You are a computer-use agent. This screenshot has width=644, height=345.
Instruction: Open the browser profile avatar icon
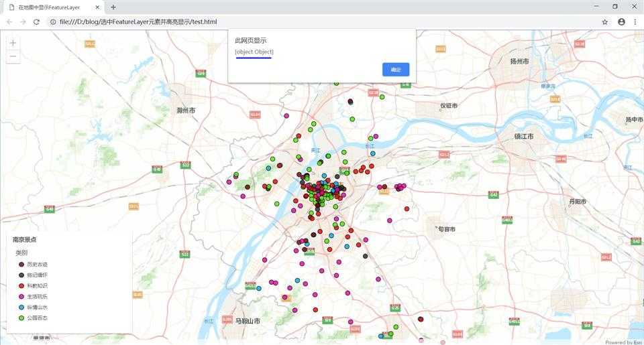click(621, 21)
